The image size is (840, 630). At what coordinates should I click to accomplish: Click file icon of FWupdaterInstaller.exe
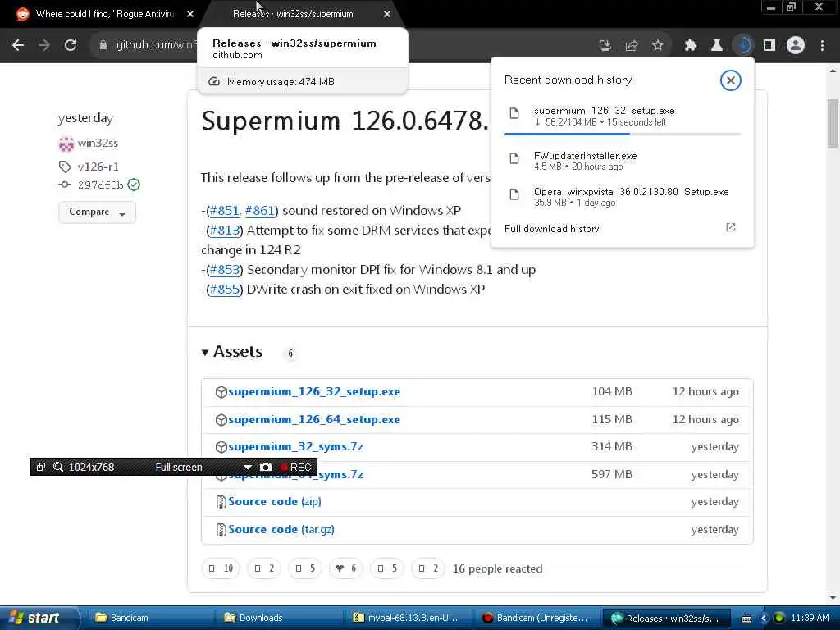514,158
